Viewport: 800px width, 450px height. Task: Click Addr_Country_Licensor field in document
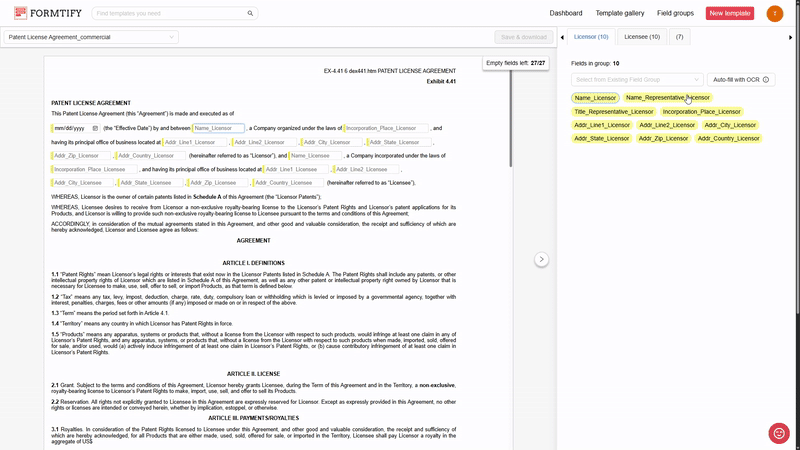(x=151, y=156)
